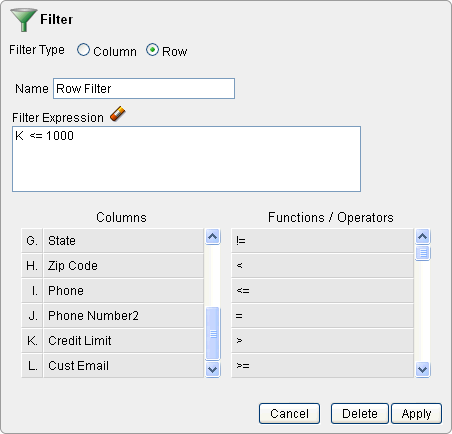Click the green funnel Filter icon
452x434 pixels.
click(23, 20)
